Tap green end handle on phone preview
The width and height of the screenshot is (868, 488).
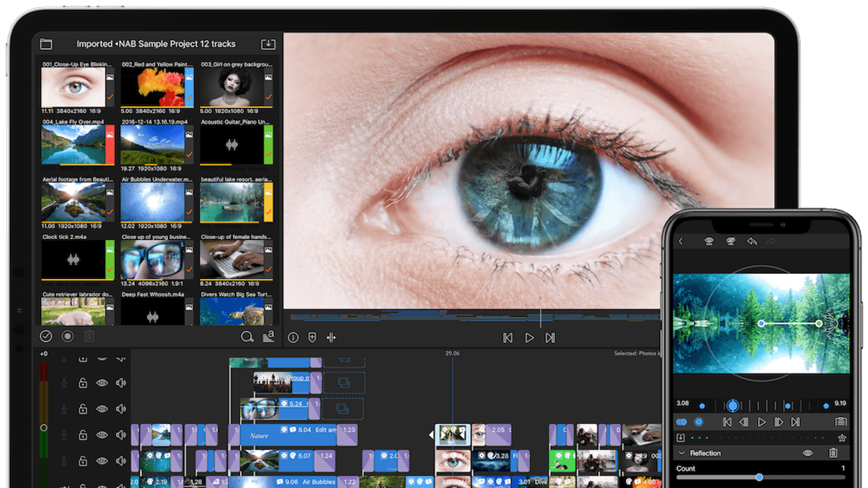[x=819, y=323]
